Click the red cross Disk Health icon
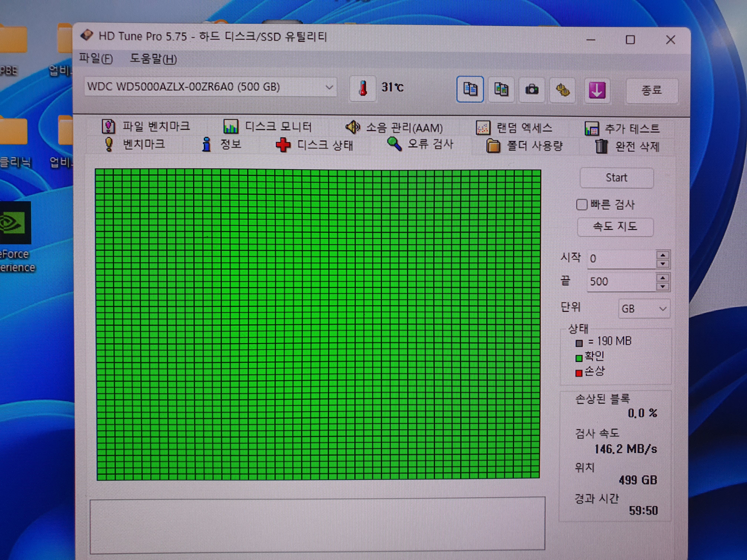 [283, 145]
